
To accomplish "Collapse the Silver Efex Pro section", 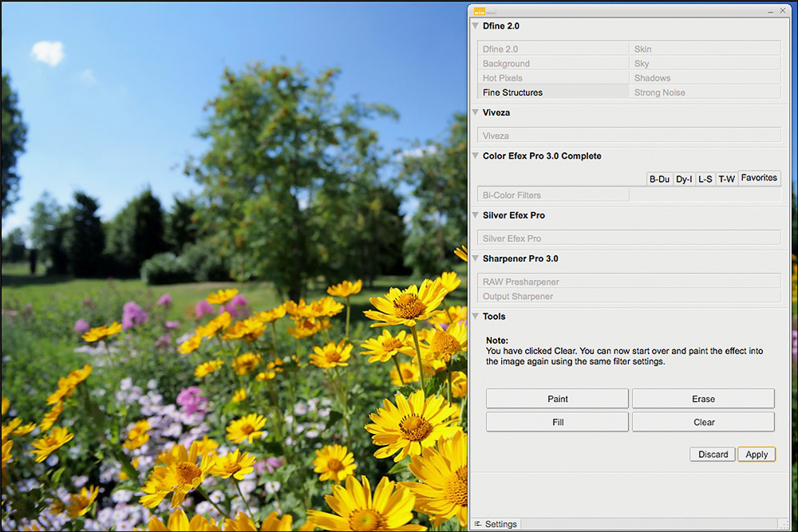I will click(476, 215).
